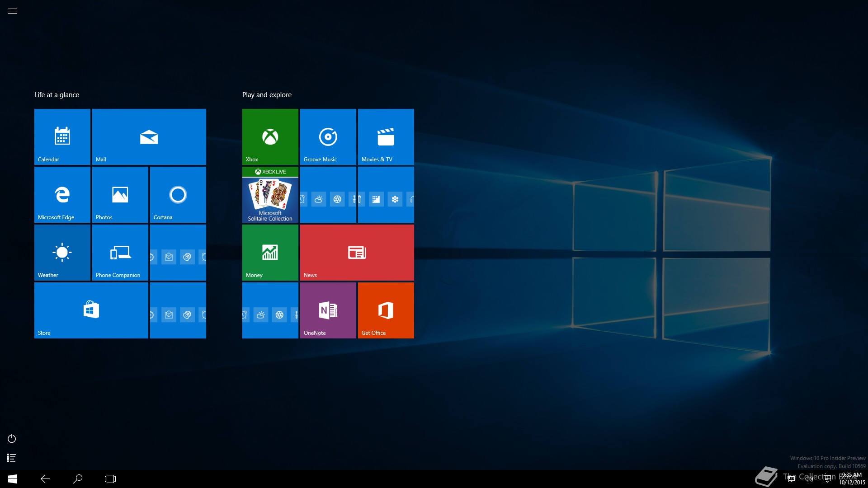The image size is (868, 488).
Task: Click the placeholder tile left of OneNote
Action: point(270,310)
